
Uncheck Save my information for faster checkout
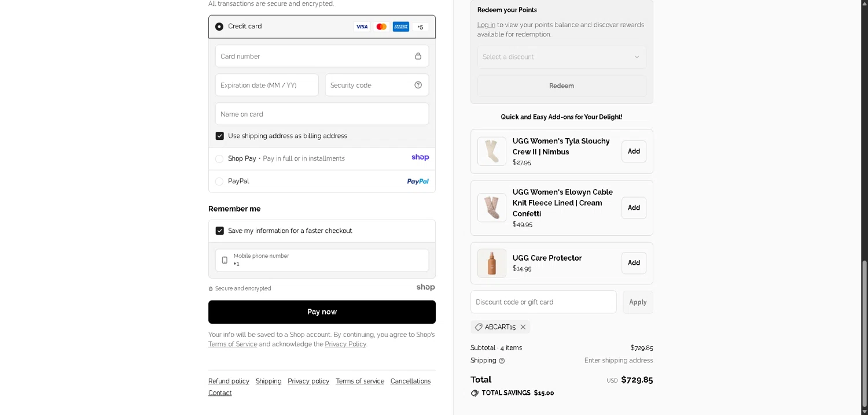coord(220,231)
